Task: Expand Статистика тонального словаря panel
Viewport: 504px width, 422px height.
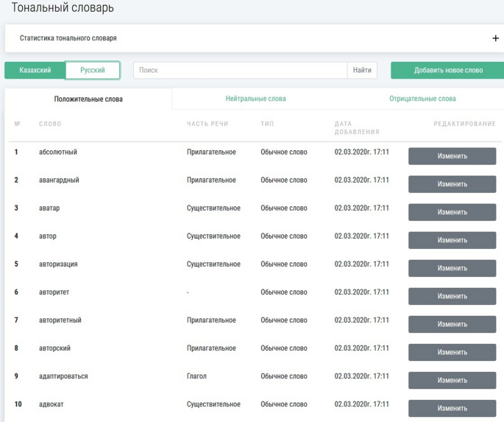Action: [x=68, y=38]
